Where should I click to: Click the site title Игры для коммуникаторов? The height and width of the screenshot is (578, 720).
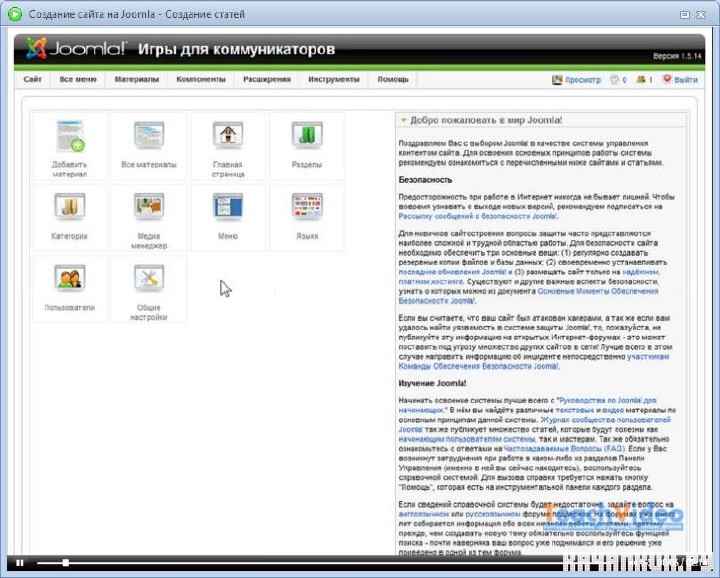pos(236,49)
